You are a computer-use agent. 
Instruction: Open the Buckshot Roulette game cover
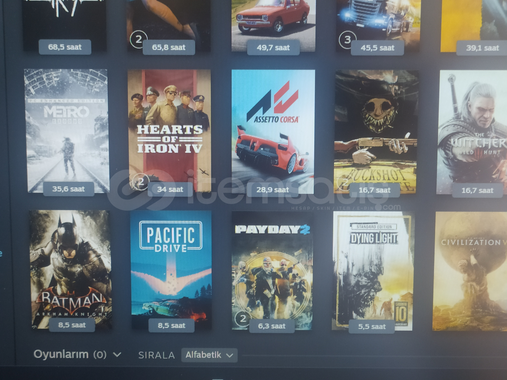[x=376, y=132]
